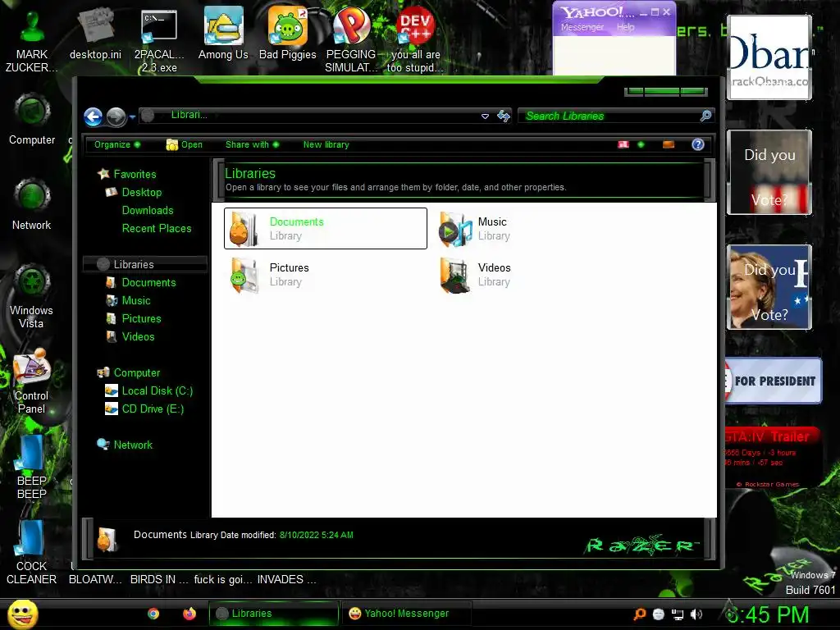Viewport: 840px width, 630px height.
Task: Open Help menu in Yahoo Messenger window
Action: click(625, 27)
